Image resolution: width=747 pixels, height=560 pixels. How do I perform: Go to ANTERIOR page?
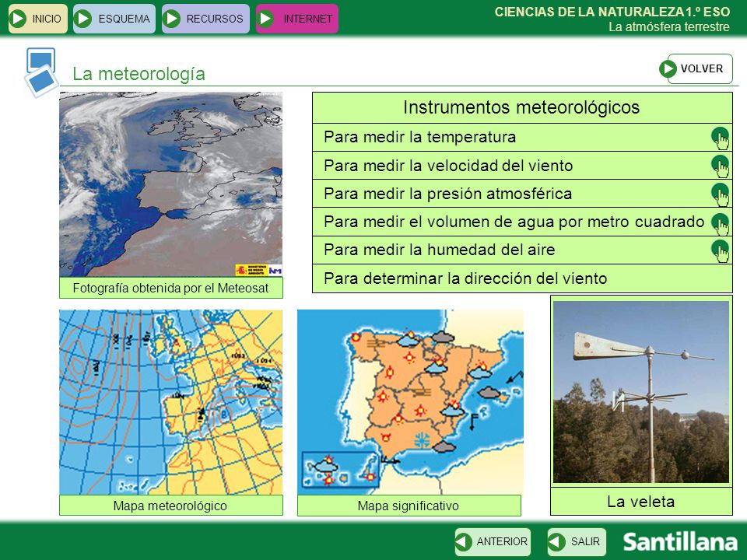tap(493, 541)
